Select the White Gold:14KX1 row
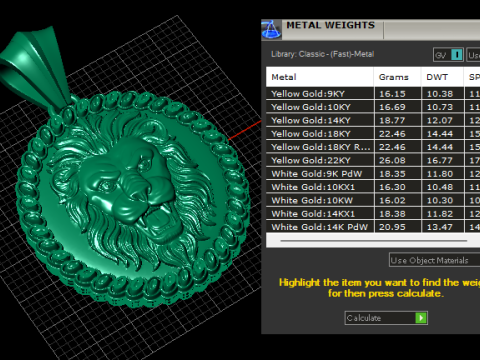Viewport: 480px width, 360px height. point(373,214)
